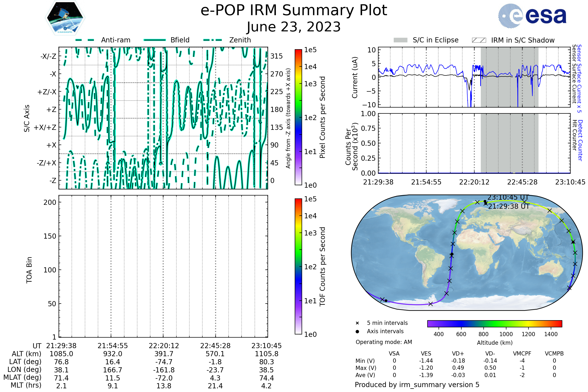Click the Bfield solid line legend sample

click(155, 40)
